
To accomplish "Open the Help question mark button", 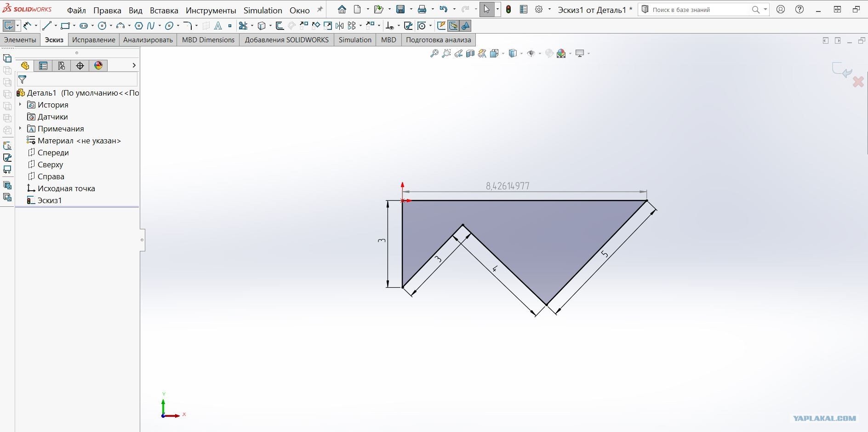I will pos(799,9).
